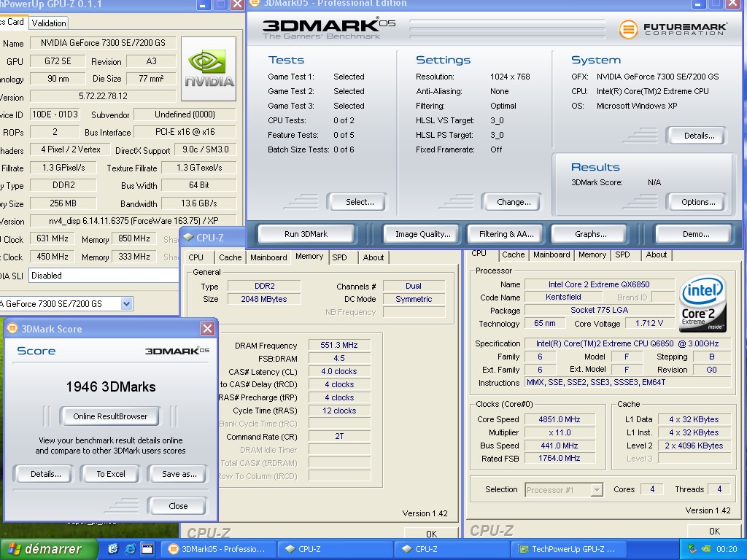Click the GPU name field in GPU-Z
Viewport: 747px width, 560px height.
pos(103,43)
